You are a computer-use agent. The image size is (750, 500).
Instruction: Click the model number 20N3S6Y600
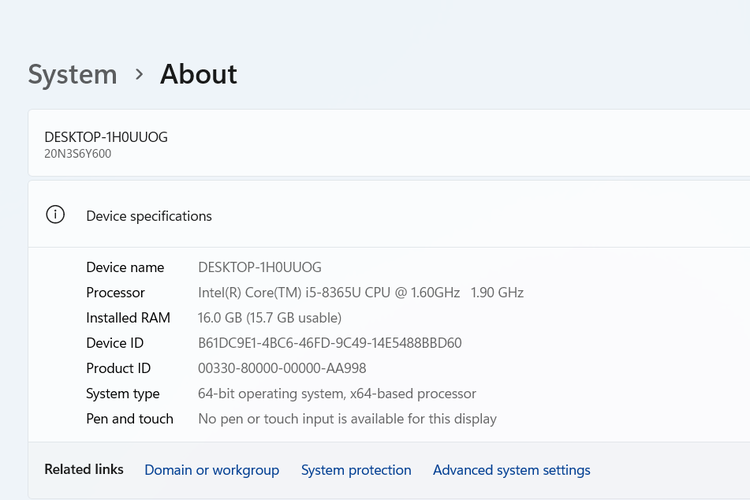[78, 154]
